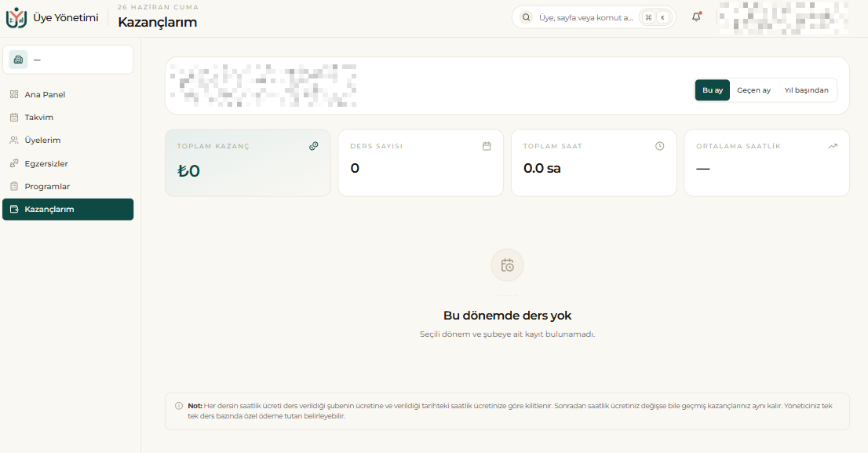
Task: Click the Üye Yönetimi logo icon
Action: pos(16,18)
